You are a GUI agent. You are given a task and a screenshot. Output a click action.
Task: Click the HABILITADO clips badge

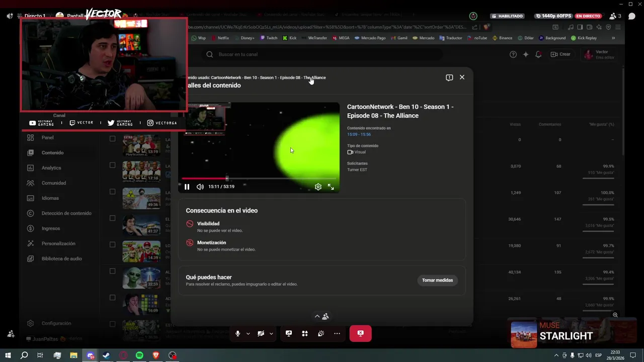tap(508, 16)
